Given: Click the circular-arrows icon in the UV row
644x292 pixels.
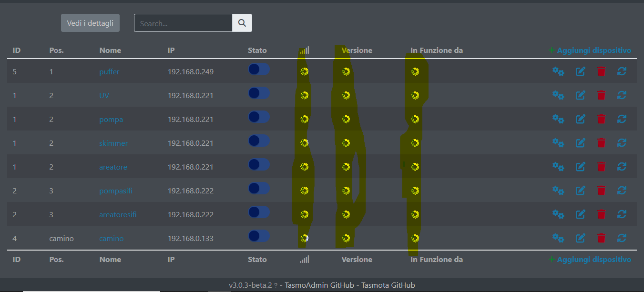Looking at the screenshot, I should pos(622,95).
